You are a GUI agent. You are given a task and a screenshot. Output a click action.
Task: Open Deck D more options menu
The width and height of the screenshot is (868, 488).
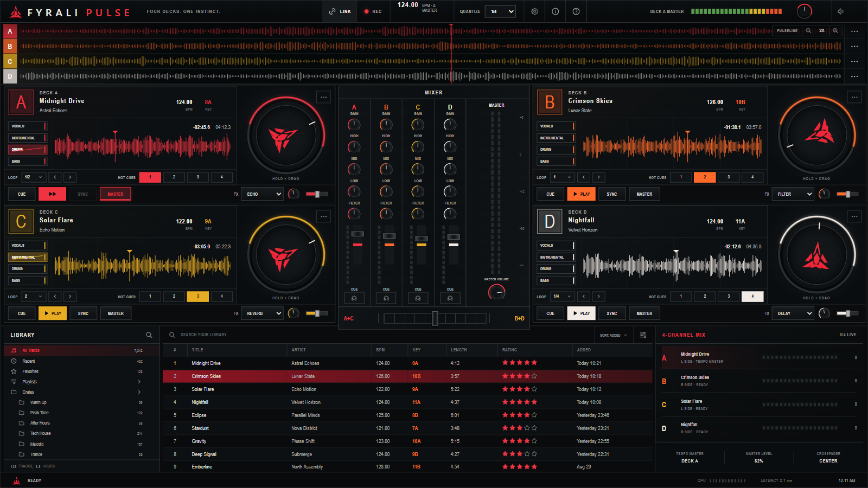(854, 216)
